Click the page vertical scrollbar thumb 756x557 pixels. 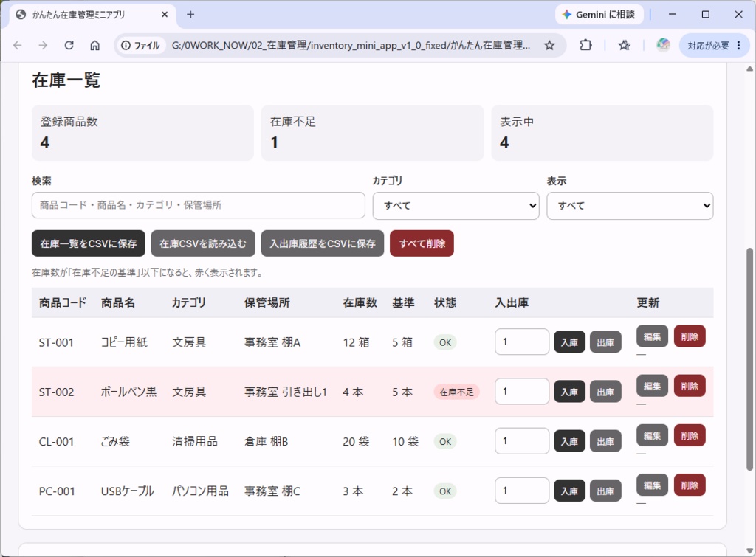[x=749, y=359]
